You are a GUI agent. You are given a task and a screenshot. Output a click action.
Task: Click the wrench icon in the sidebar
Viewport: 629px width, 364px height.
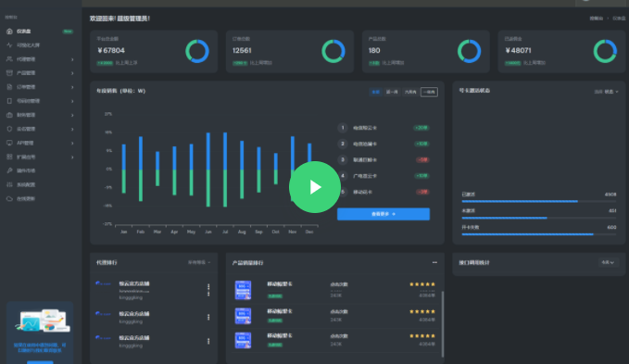[x=9, y=170]
